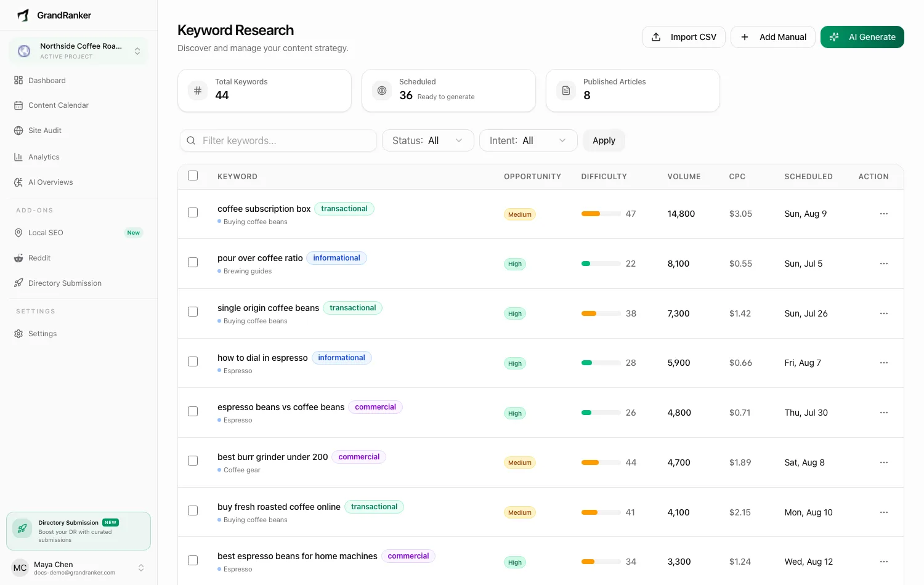Open the Intent: All dropdown
The image size is (924, 585).
click(x=529, y=140)
